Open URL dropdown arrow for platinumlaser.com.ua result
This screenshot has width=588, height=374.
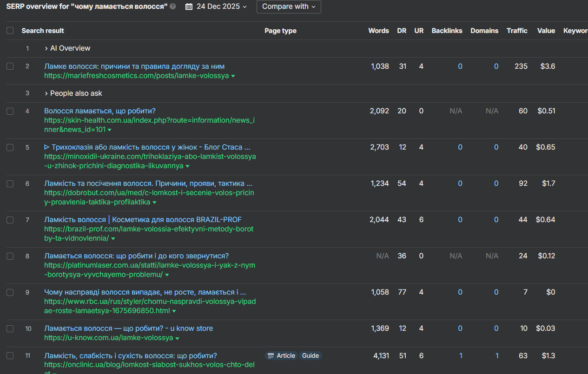coord(167,275)
